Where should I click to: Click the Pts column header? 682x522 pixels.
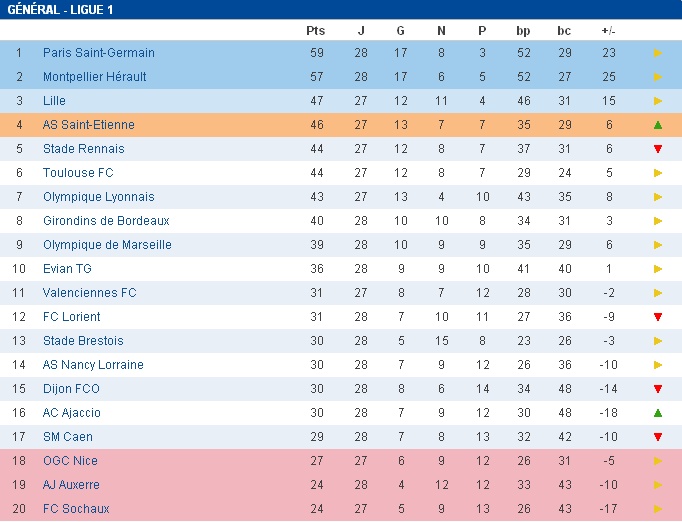click(x=316, y=30)
